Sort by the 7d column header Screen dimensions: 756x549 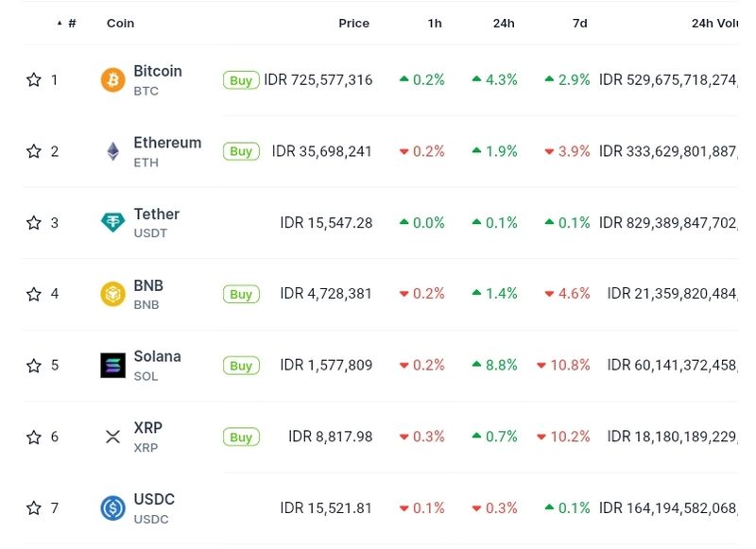(579, 23)
